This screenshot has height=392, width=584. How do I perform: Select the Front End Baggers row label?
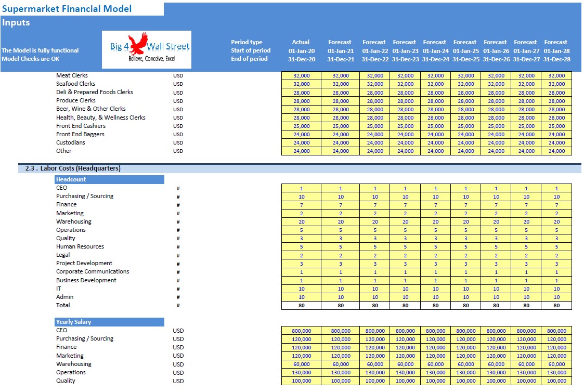tap(80, 134)
